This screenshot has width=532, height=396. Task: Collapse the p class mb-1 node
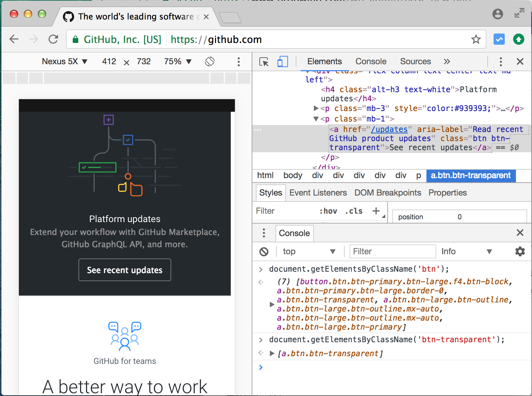[x=316, y=119]
